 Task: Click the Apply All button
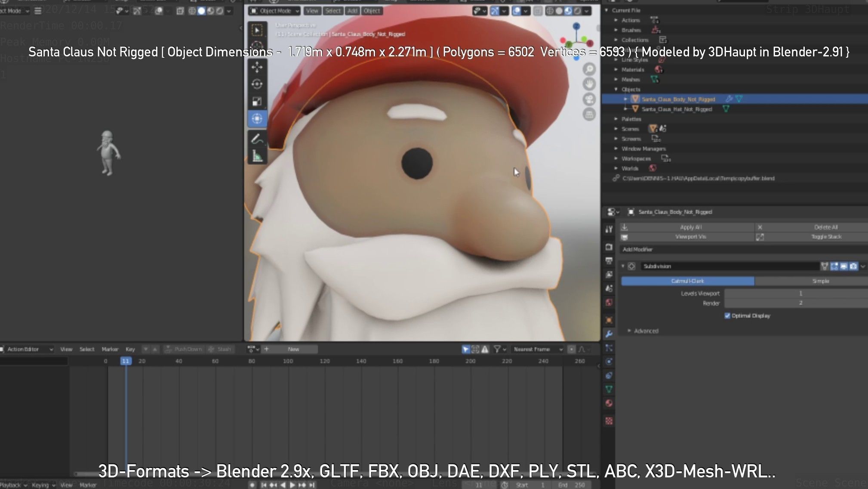coord(687,227)
